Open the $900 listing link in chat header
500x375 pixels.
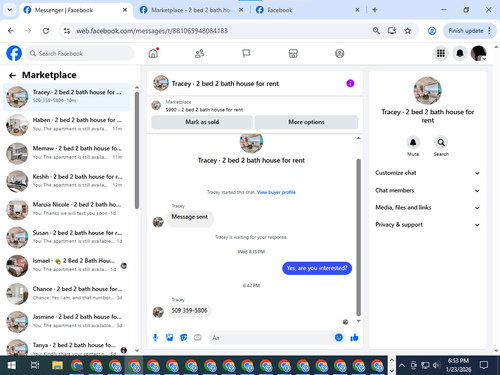[x=204, y=110]
